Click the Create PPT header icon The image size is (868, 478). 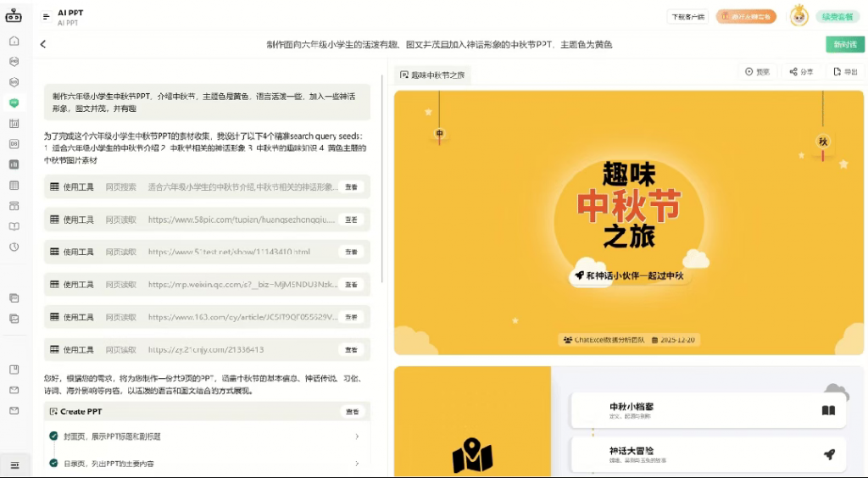click(x=53, y=412)
